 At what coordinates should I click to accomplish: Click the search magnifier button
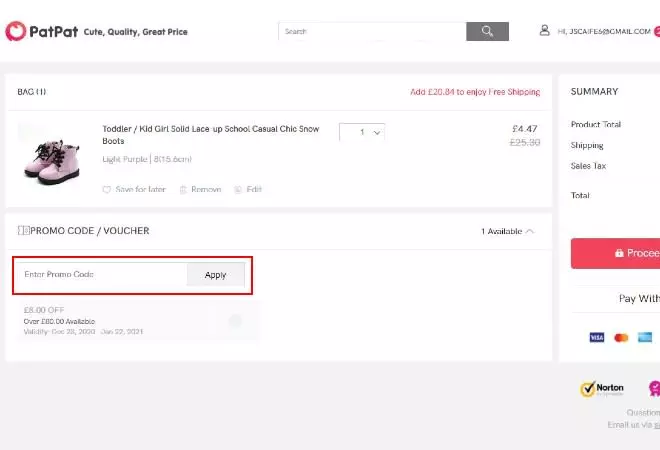pos(487,31)
